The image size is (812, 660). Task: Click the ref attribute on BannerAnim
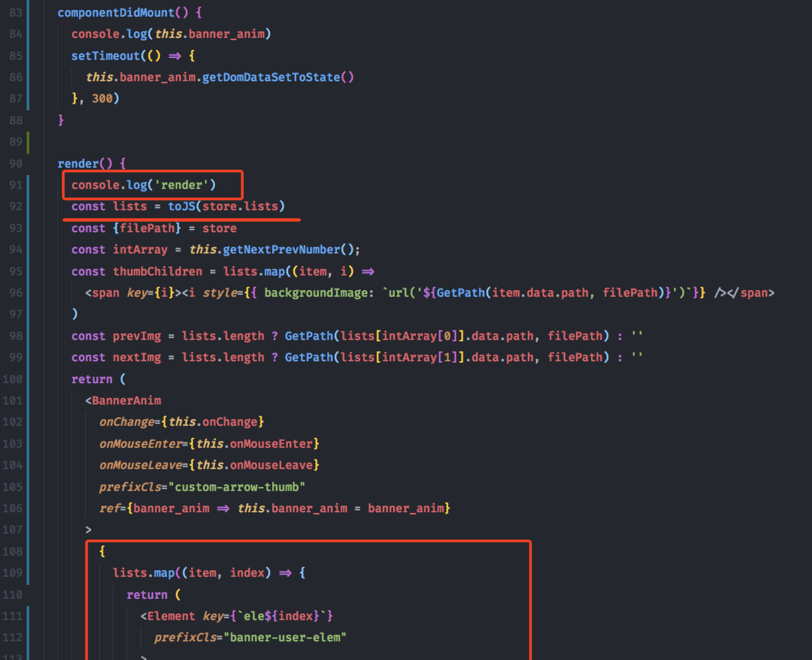point(109,508)
